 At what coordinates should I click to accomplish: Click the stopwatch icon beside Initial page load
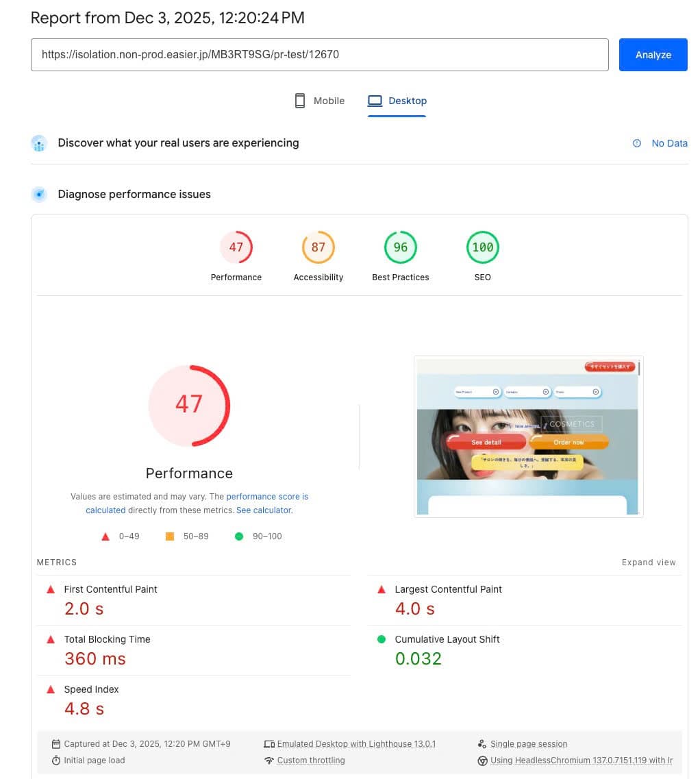pyautogui.click(x=55, y=760)
